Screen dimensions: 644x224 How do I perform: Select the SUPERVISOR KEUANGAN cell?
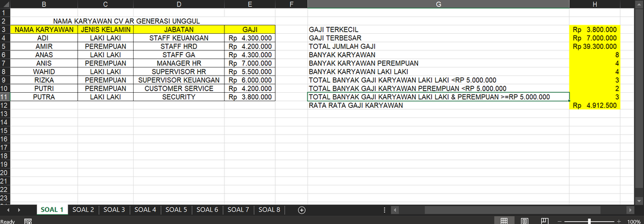(x=180, y=80)
